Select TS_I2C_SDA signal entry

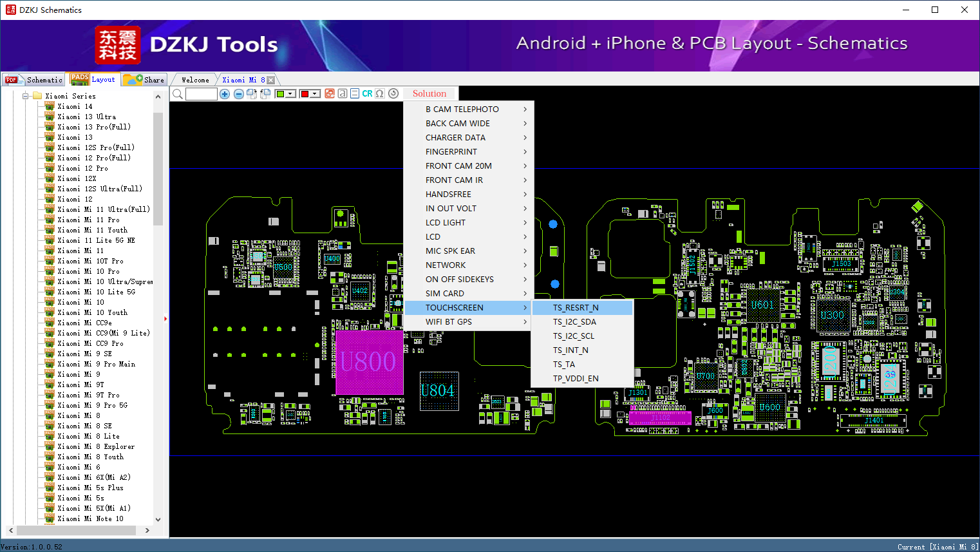(582, 322)
